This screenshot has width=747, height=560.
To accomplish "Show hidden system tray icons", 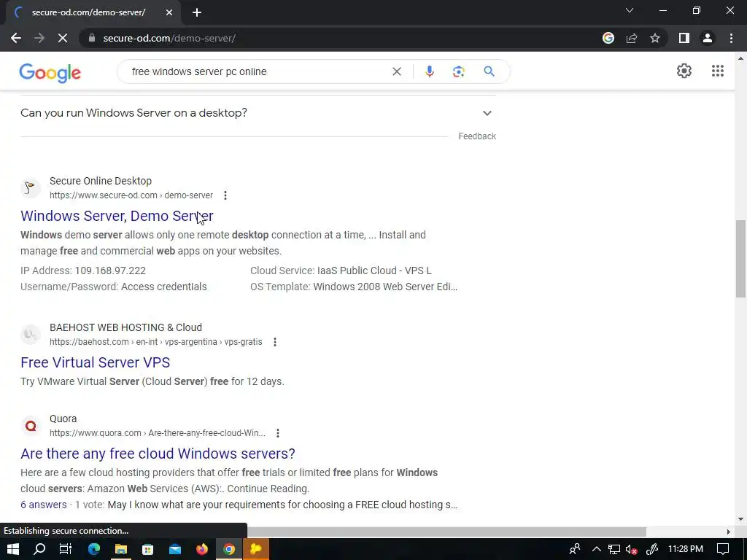I will [597, 549].
